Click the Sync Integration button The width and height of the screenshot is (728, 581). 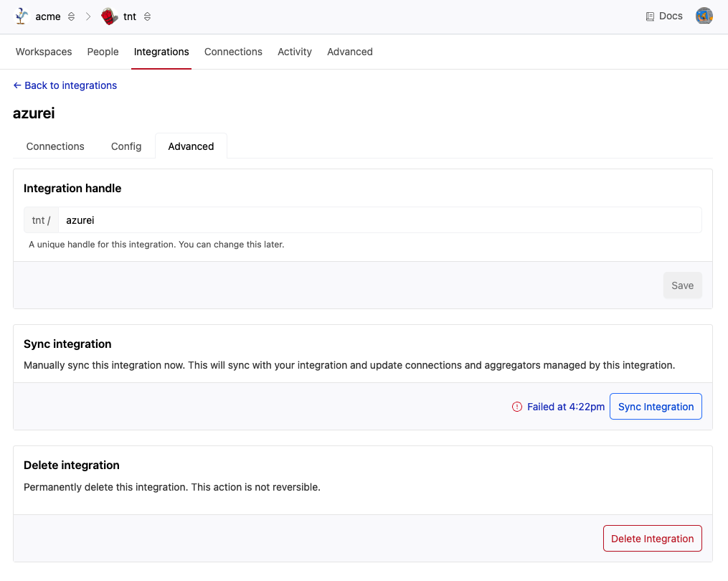(x=656, y=407)
